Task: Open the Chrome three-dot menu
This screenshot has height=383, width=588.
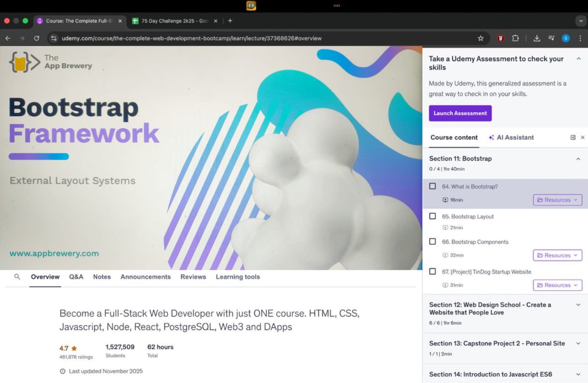Action: (580, 38)
